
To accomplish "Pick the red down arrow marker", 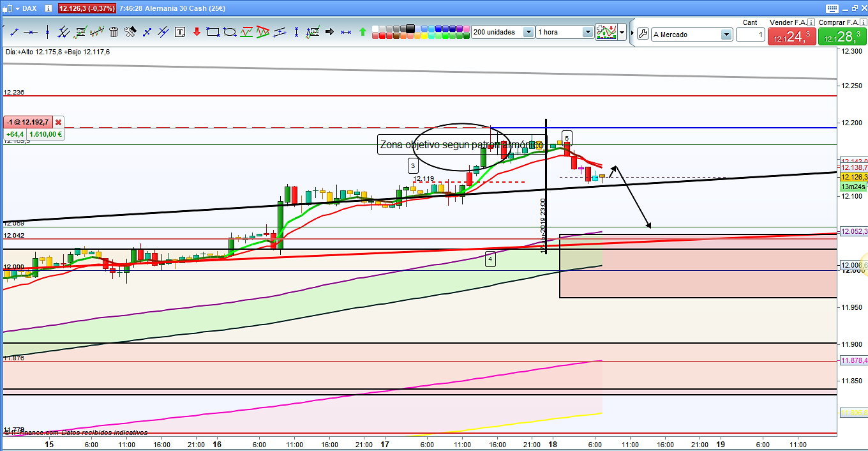I will click(x=197, y=32).
